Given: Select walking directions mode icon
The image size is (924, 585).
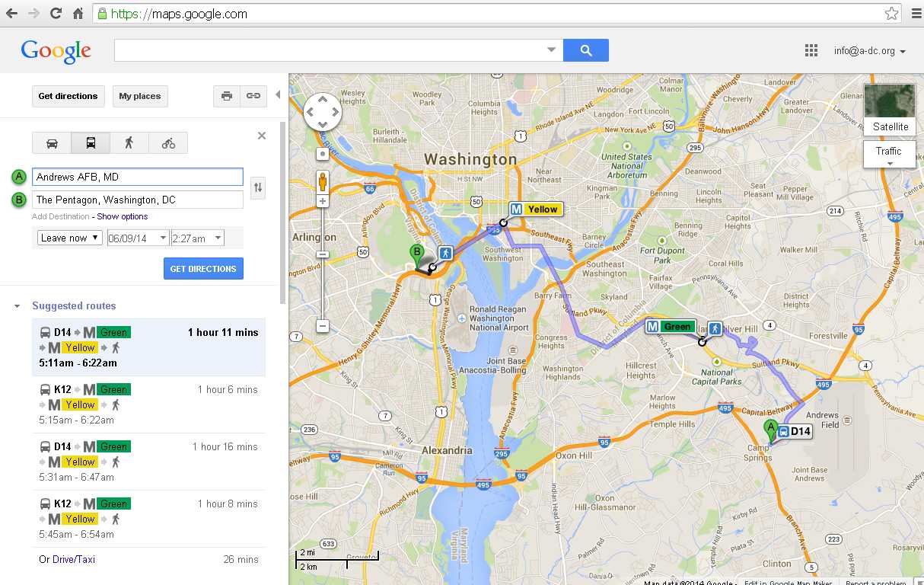Looking at the screenshot, I should (129, 143).
